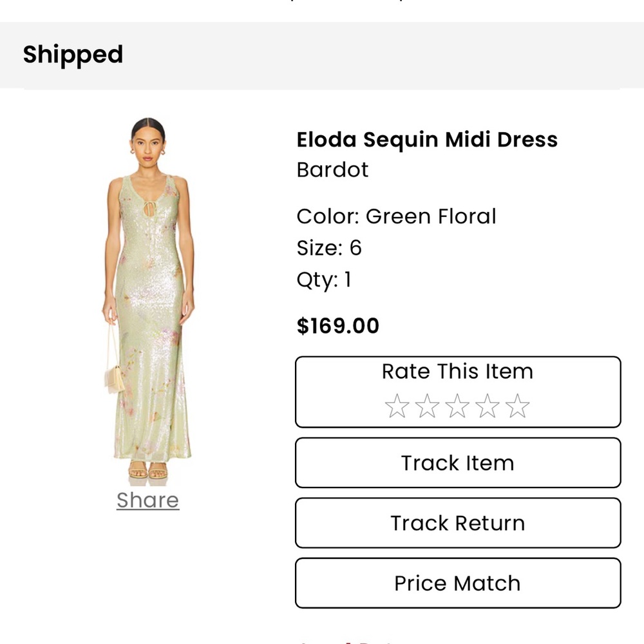This screenshot has height=644, width=644.
Task: Start tracking a return
Action: click(x=457, y=523)
